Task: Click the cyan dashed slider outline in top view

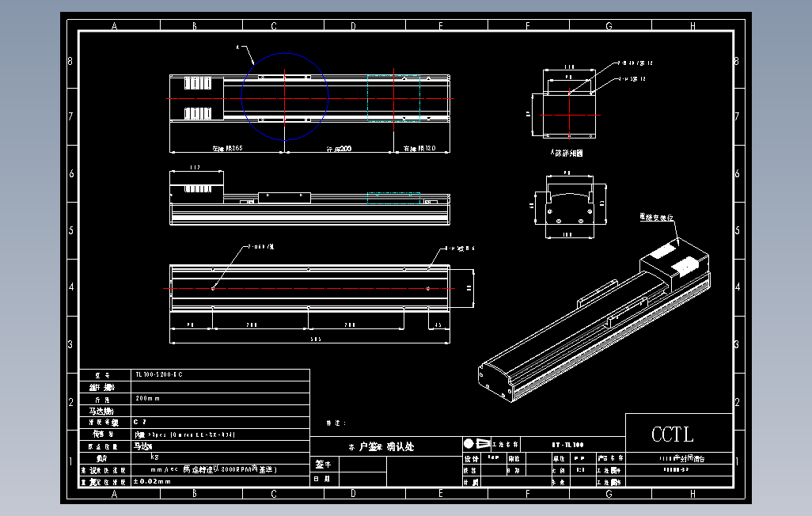Action: [393, 98]
